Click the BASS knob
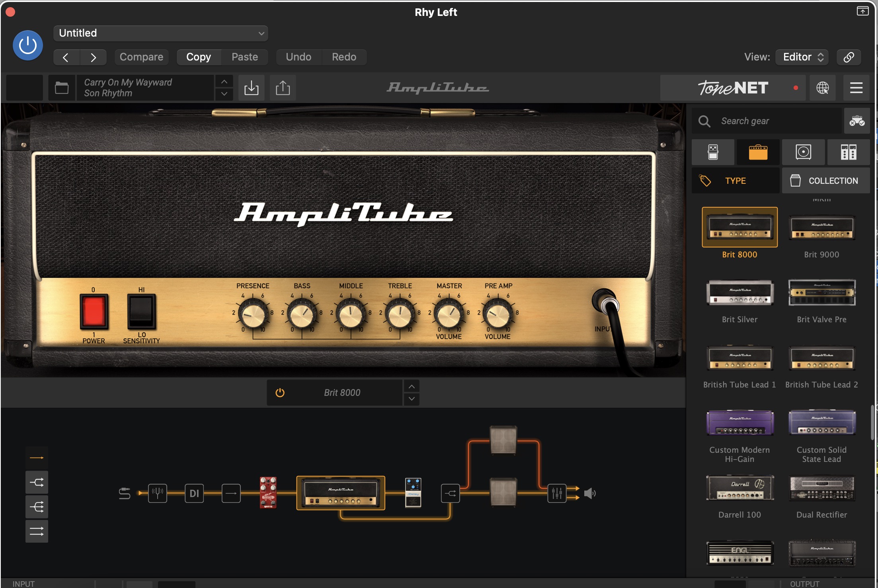 (302, 314)
